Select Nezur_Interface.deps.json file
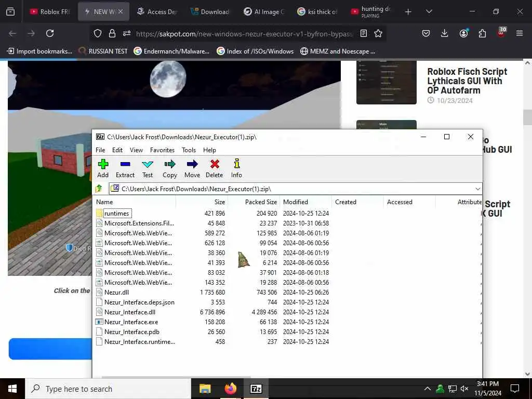This screenshot has width=532, height=399. (139, 302)
